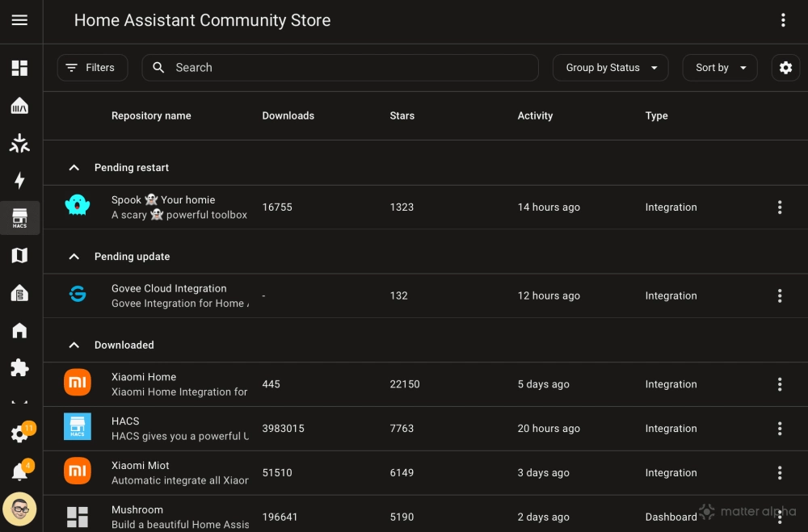
Task: Click the '14 hours ago' activity cell
Action: click(549, 207)
